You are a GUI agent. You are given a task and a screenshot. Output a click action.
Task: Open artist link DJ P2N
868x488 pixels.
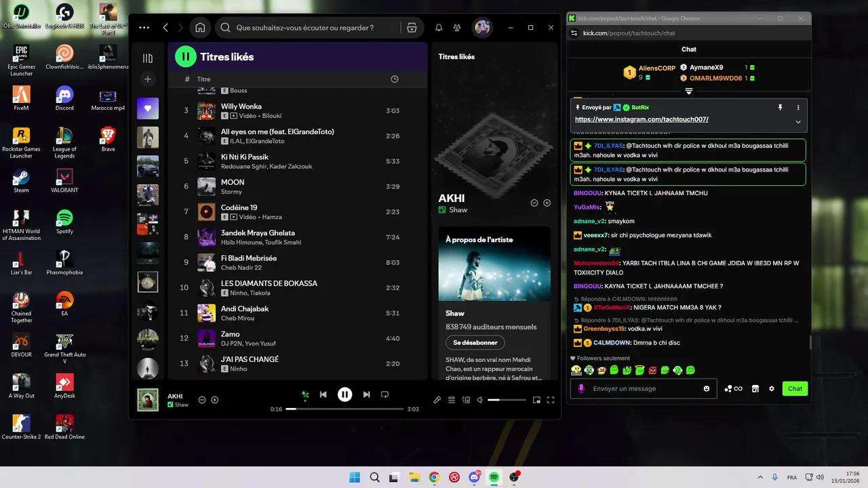coord(231,344)
